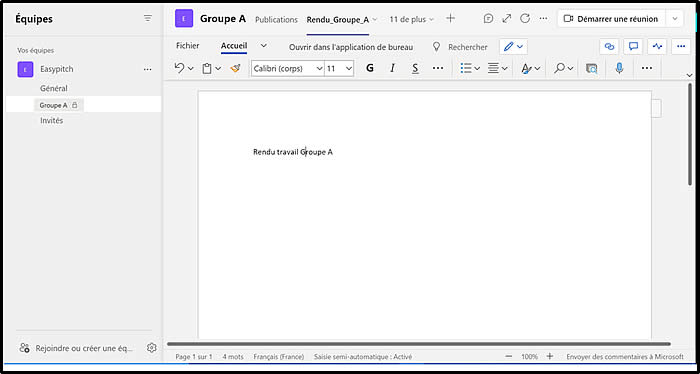Open the Undo dropdown chevron
The width and height of the screenshot is (700, 374).
pos(191,69)
